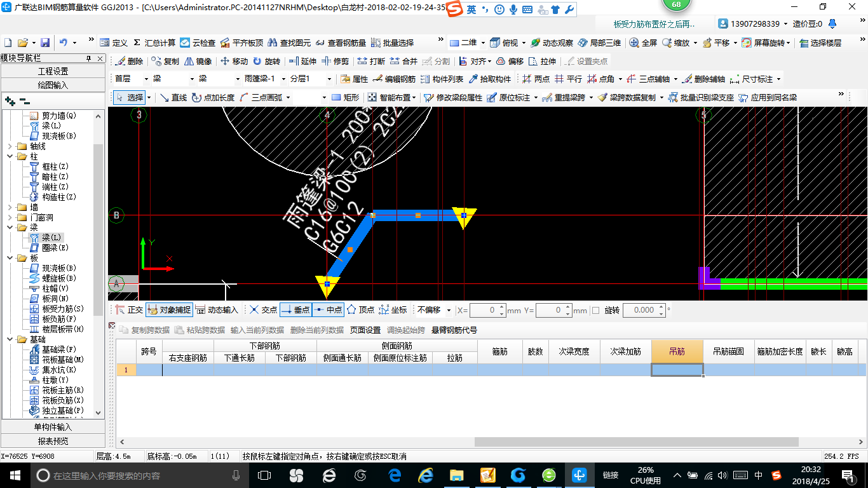Open 构件列表 component list
The image size is (868, 488).
[x=442, y=79]
